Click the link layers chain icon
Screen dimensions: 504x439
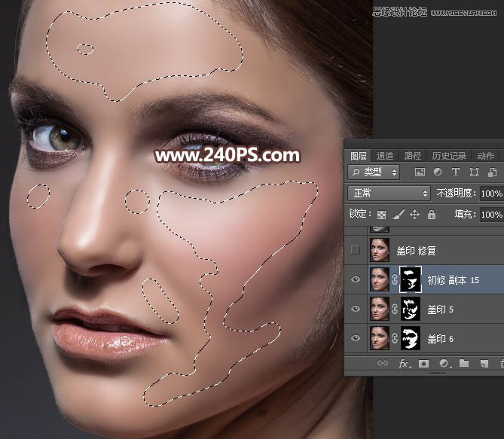pos(383,363)
